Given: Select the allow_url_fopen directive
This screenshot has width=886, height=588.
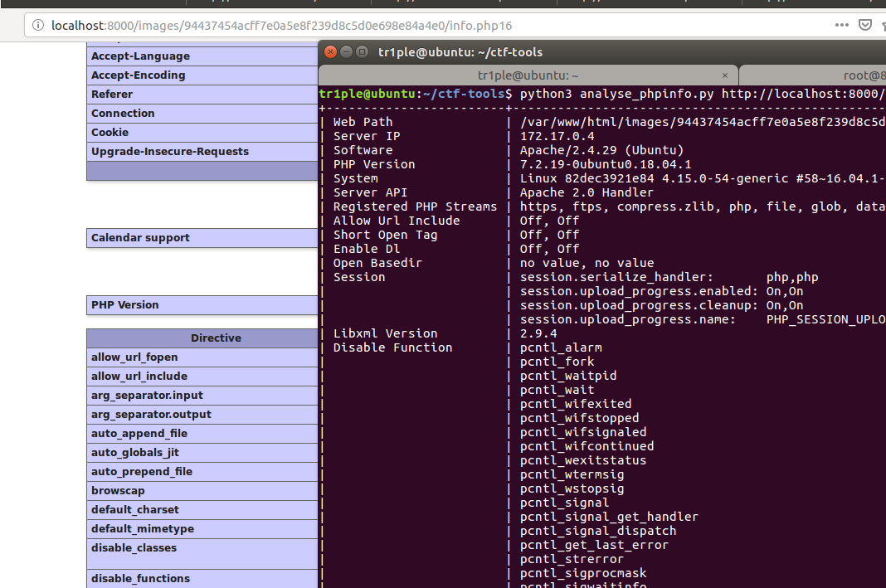Looking at the screenshot, I should 202,357.
